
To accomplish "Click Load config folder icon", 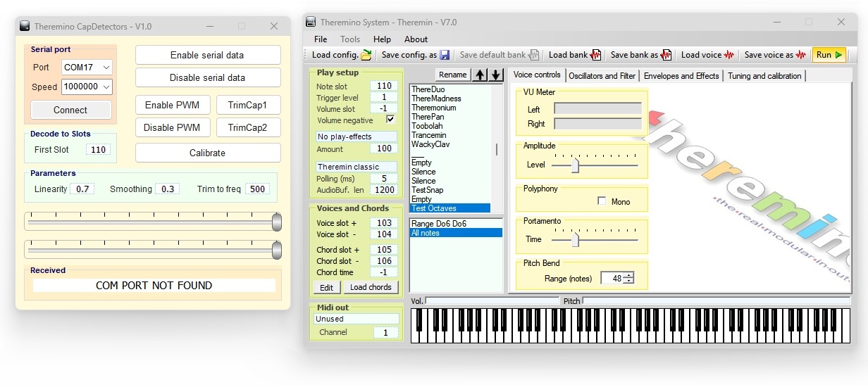I will pos(366,55).
